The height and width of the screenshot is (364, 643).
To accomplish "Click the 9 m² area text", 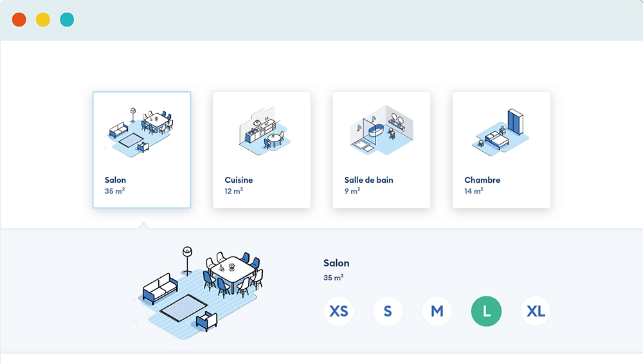I will point(352,191).
